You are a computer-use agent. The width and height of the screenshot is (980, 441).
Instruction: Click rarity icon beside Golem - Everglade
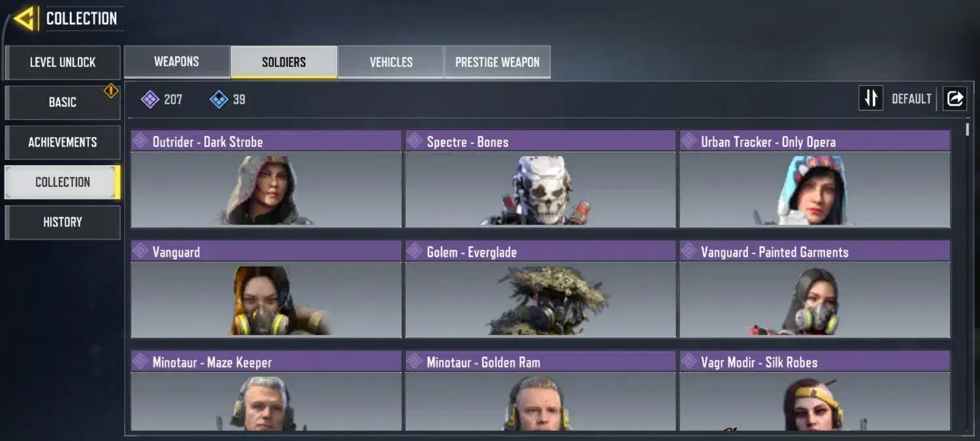click(x=415, y=252)
